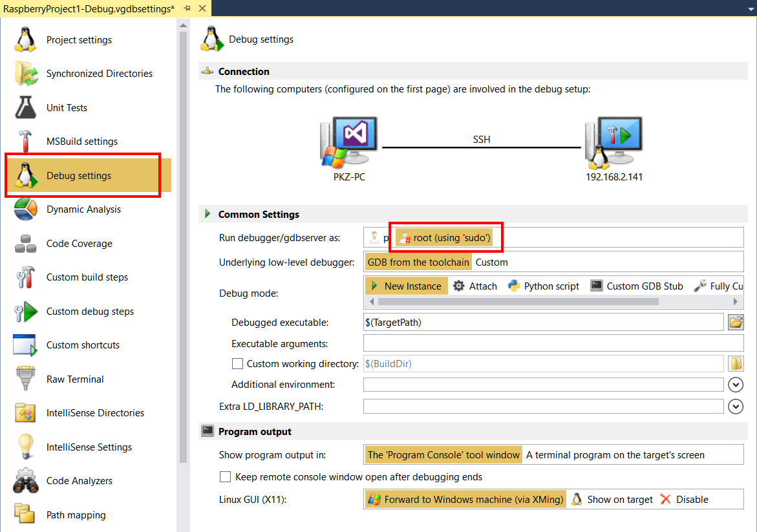Open the document tabs overflow dropdown
757x532 pixels.
(751, 9)
